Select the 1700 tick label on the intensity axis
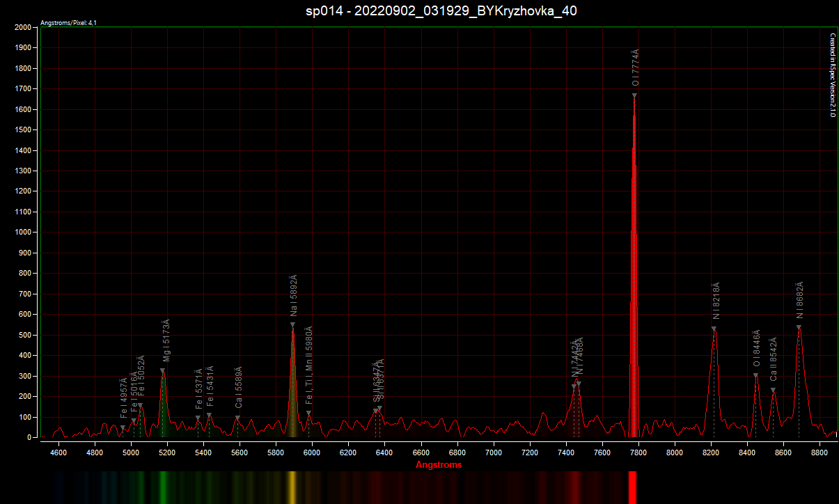Image resolution: width=839 pixels, height=504 pixels. (x=24, y=89)
